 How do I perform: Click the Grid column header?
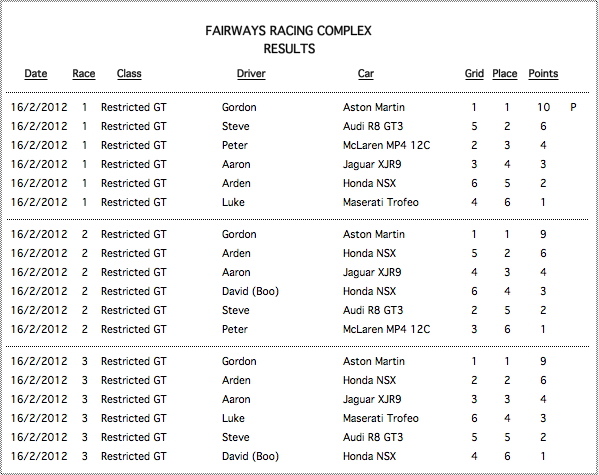click(474, 73)
